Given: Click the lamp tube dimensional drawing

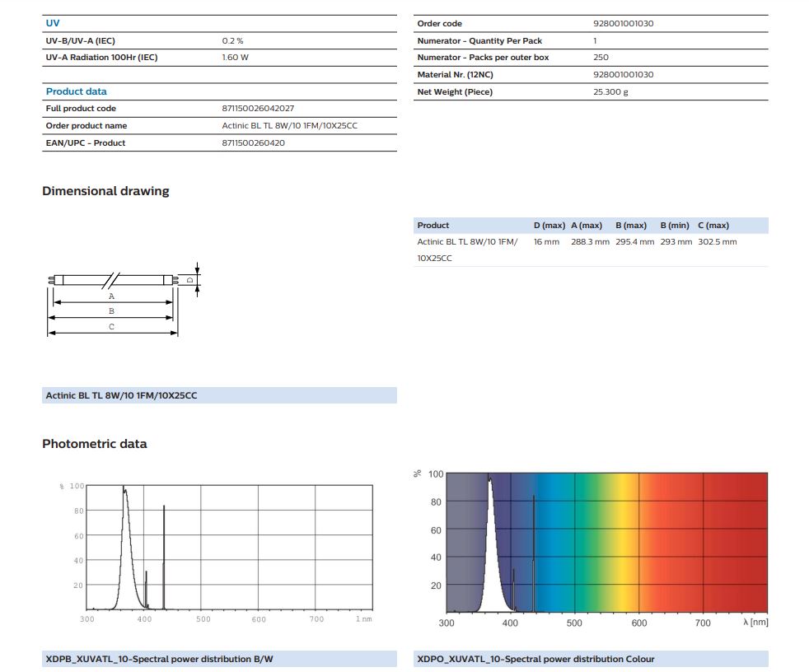Looking at the screenshot, I should (124, 300).
